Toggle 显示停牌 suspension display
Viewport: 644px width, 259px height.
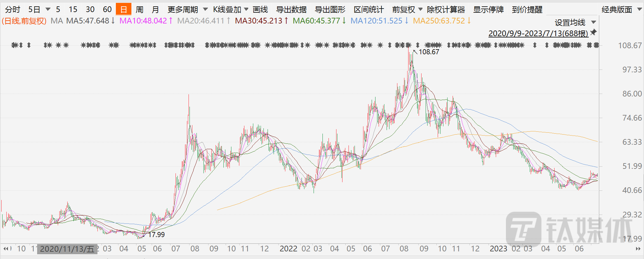point(488,10)
